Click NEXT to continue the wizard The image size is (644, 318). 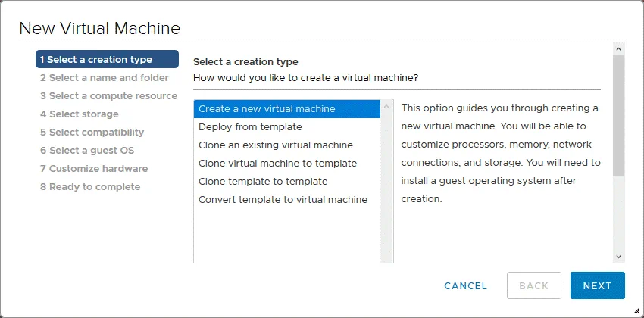point(597,285)
